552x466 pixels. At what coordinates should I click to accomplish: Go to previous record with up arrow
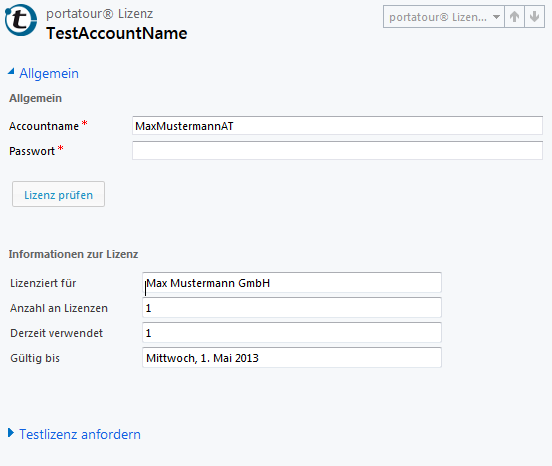tap(514, 17)
